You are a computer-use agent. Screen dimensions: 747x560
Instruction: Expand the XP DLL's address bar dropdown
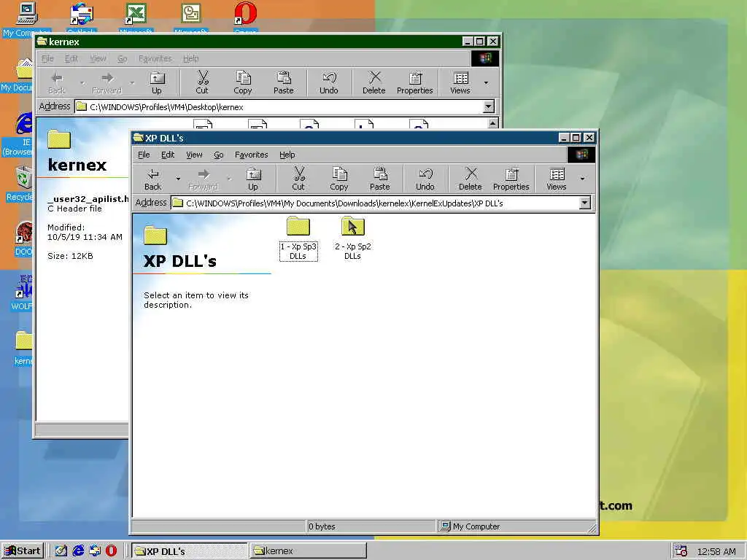coord(584,203)
